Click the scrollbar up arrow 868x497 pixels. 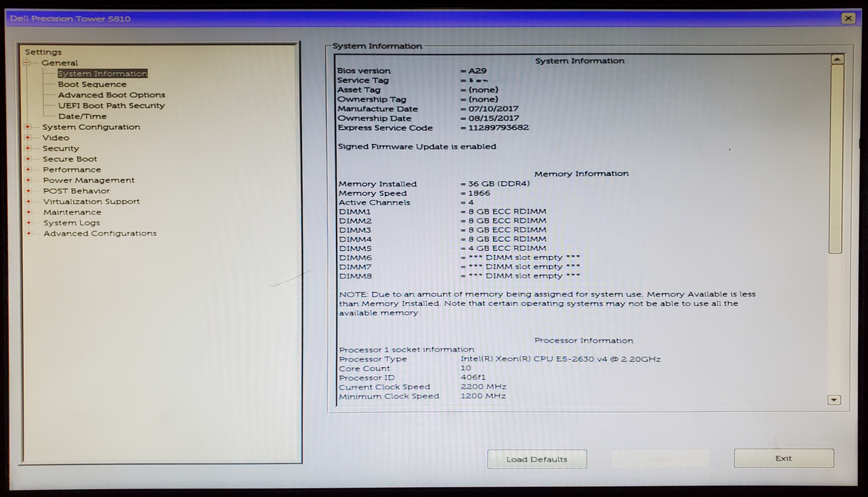pyautogui.click(x=836, y=60)
